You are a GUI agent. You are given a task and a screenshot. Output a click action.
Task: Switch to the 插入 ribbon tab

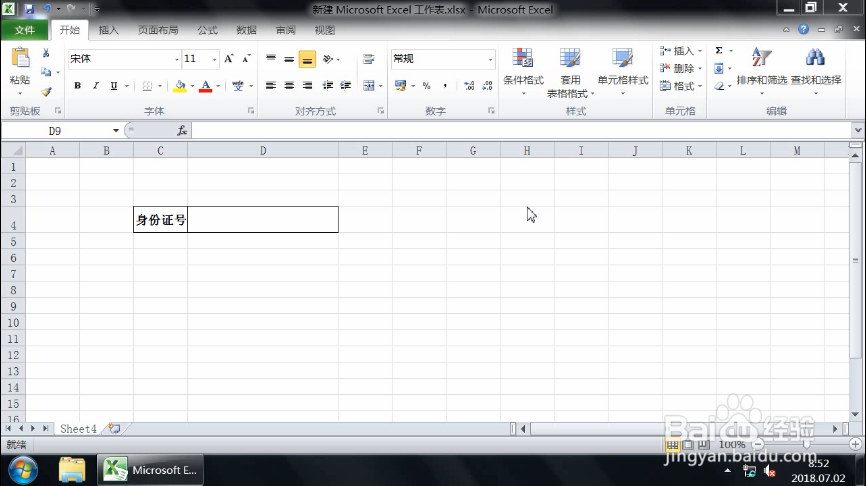108,30
